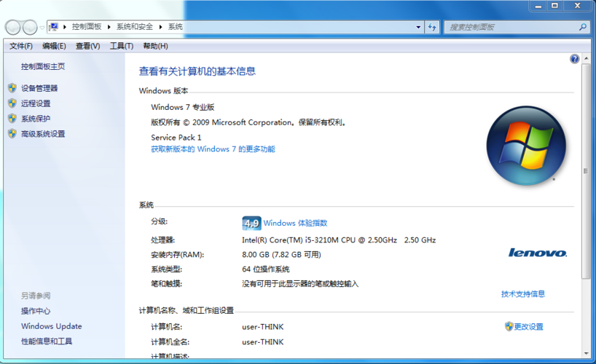Click the Service Pack 1 text
The height and width of the screenshot is (364, 596).
pyautogui.click(x=176, y=138)
